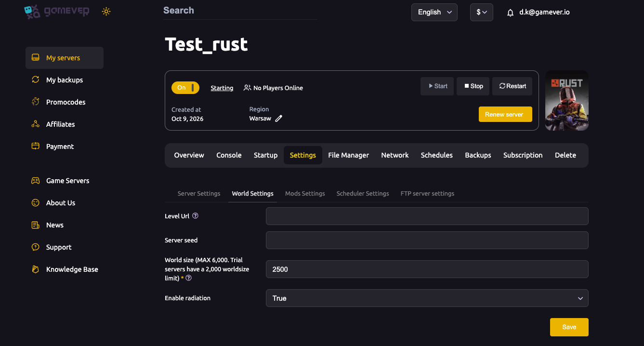Viewport: 644px width, 346px height.
Task: Open About Us page
Action: (x=61, y=203)
